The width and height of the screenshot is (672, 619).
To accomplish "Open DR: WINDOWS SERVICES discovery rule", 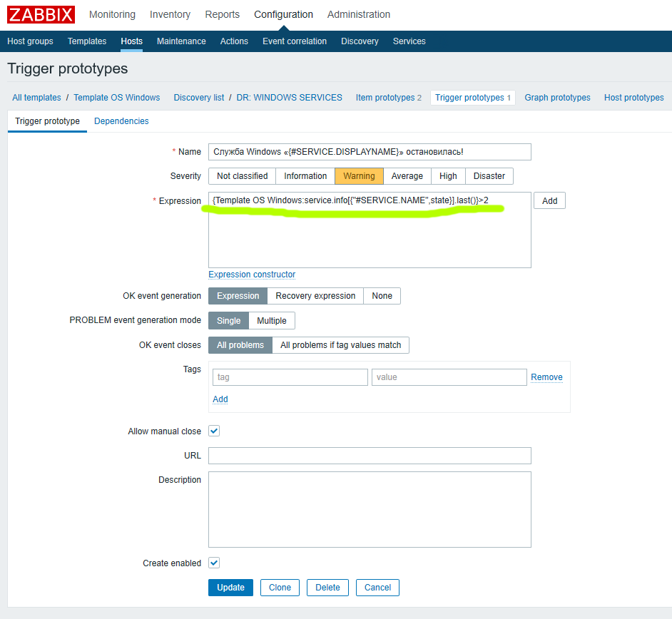I will 290,98.
